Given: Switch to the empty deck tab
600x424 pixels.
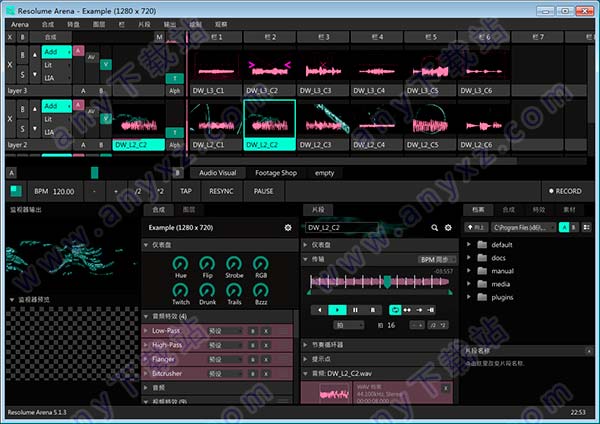Looking at the screenshot, I should [324, 173].
